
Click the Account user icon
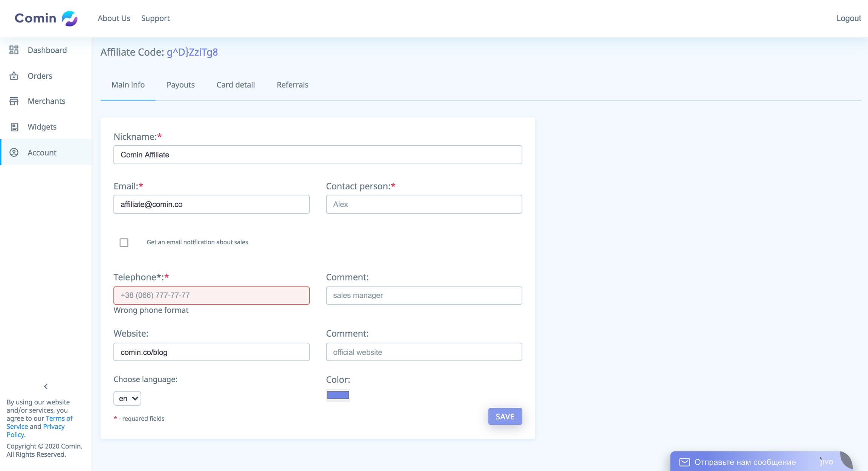(x=14, y=152)
